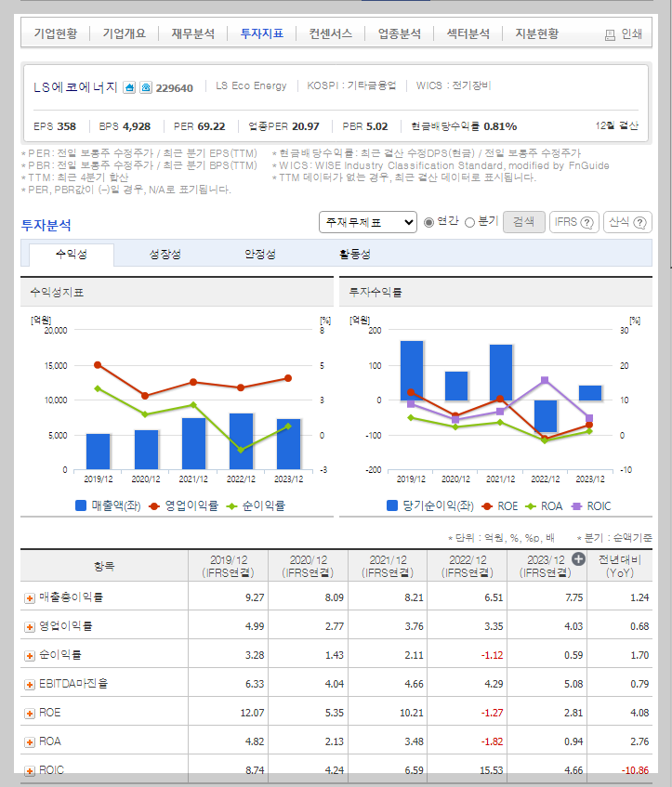Expand the 영업이익률 row
Screen dimensions: 672x787
click(30, 627)
